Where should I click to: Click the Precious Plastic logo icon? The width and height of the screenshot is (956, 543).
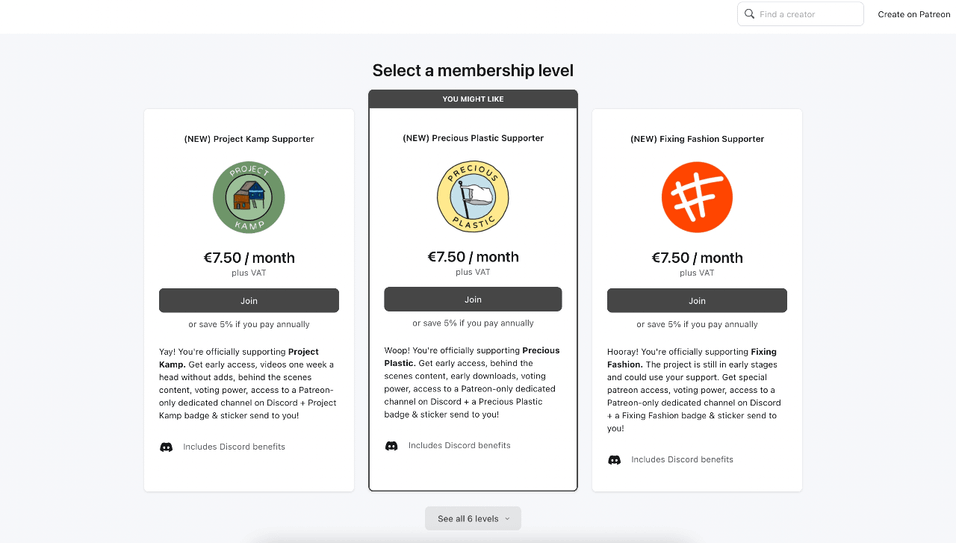pyautogui.click(x=473, y=197)
